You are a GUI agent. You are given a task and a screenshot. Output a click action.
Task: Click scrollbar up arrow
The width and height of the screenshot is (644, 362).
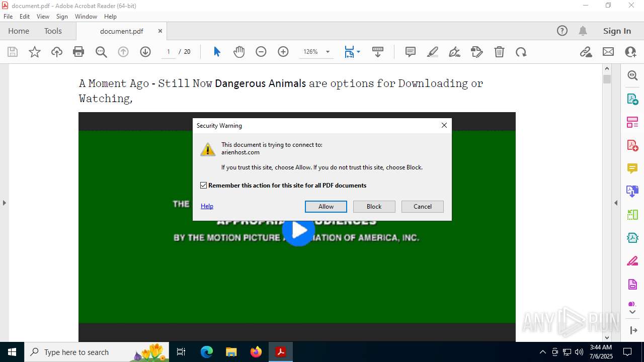[607, 68]
